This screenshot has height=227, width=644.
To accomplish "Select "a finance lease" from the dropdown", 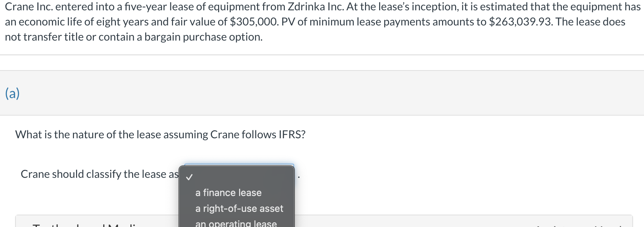I will (x=228, y=193).
